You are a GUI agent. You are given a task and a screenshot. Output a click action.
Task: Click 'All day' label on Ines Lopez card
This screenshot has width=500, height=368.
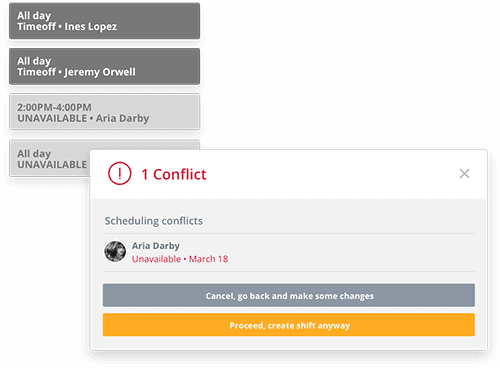[34, 15]
